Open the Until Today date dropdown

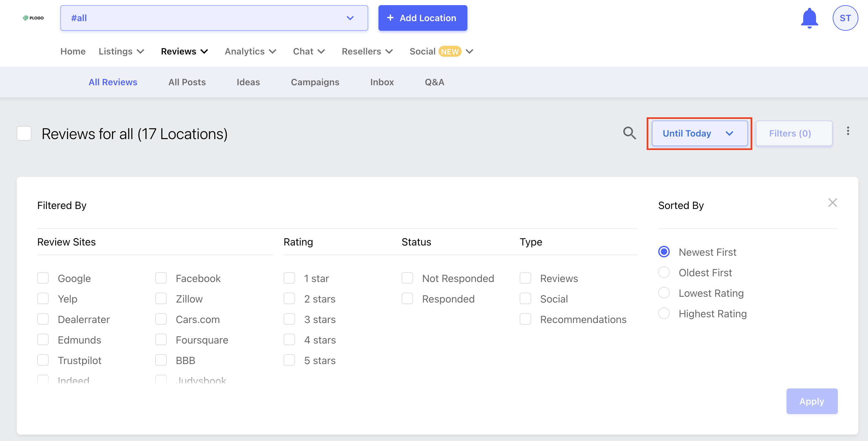[x=700, y=133]
